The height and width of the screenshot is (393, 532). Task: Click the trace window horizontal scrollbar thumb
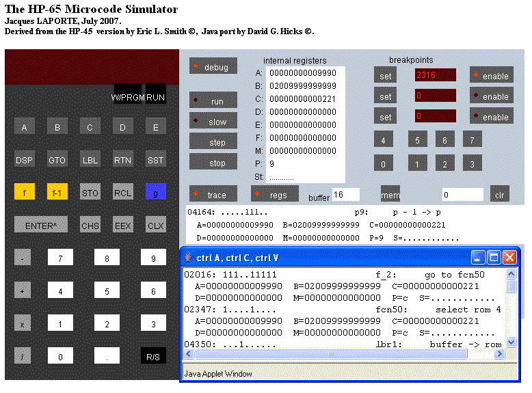[331, 353]
